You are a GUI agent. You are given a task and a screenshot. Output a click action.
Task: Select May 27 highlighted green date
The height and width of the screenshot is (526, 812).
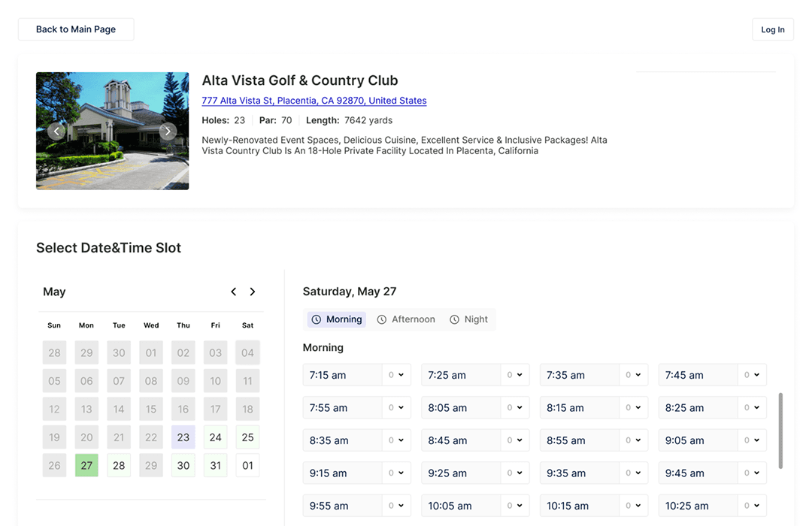click(86, 465)
